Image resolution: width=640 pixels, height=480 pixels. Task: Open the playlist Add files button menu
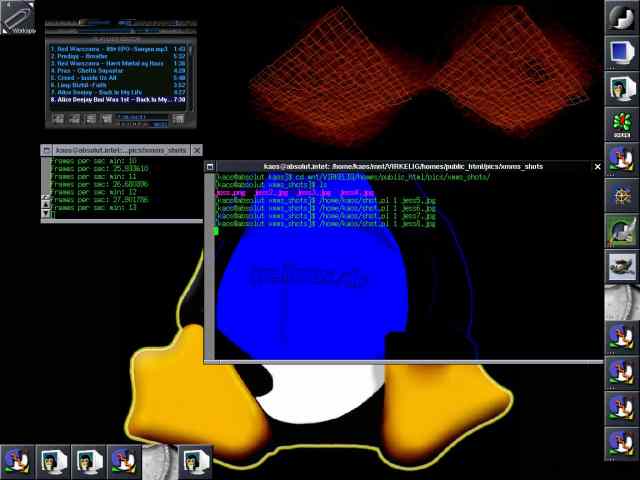[x=58, y=119]
